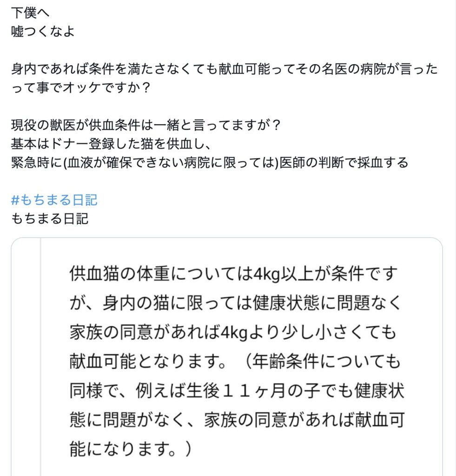Click the paragraph beginning 身内であれば条件を満たさなくても
This screenshot has height=476, width=456.
coord(225,78)
